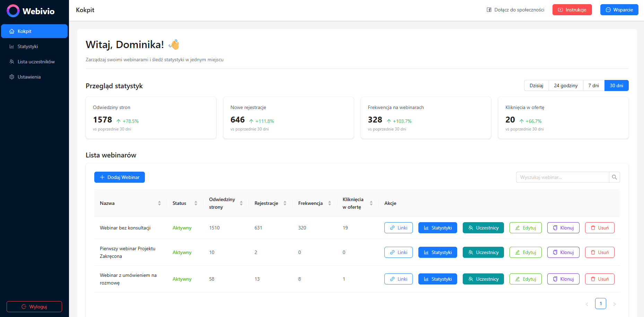
Task: Click the Webivio logo icon
Action: (13, 11)
